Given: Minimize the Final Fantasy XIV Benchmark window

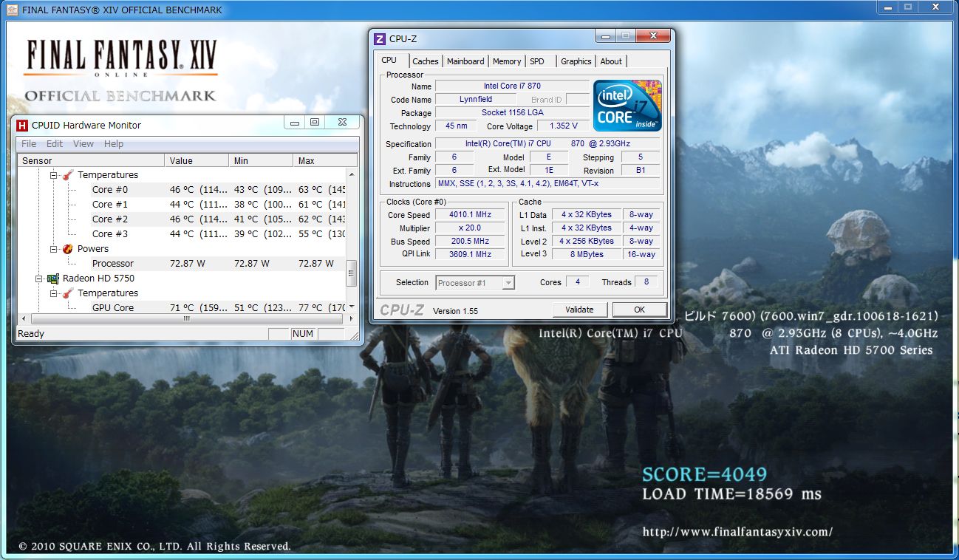Looking at the screenshot, I should point(888,7).
